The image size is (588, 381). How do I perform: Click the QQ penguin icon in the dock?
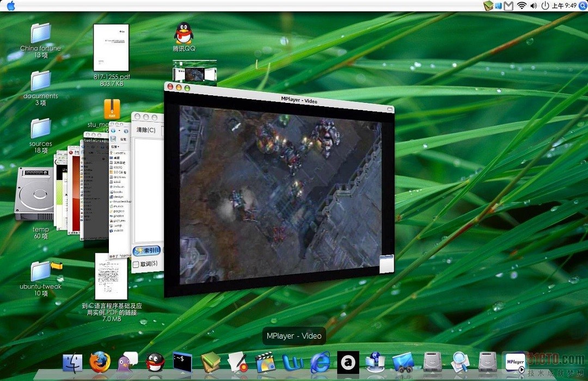155,362
